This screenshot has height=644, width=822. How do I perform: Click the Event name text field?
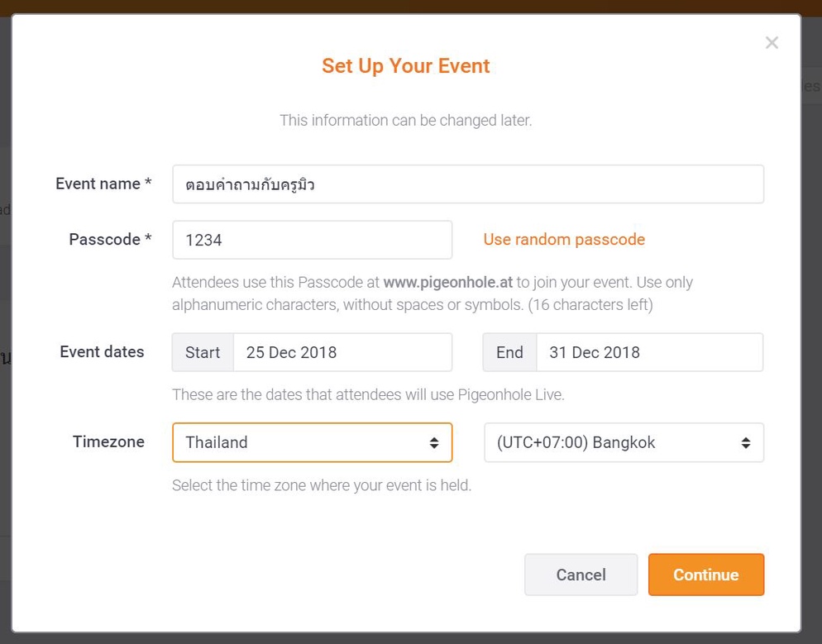click(x=467, y=184)
